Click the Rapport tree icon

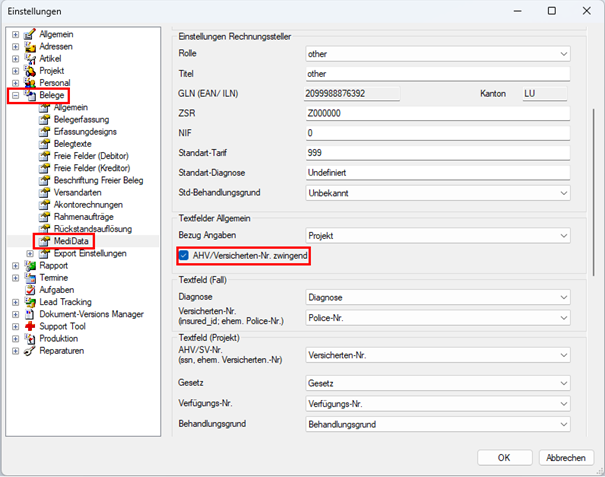[x=30, y=266]
